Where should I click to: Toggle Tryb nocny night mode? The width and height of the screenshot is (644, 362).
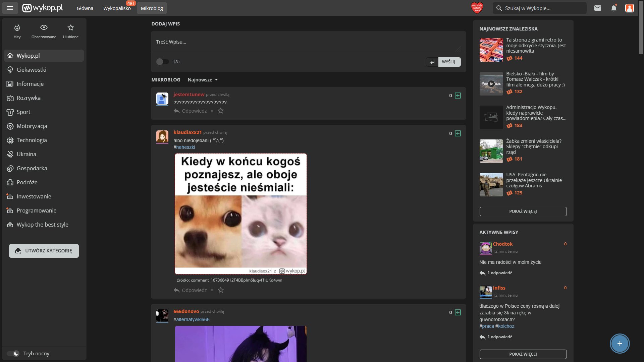pos(13,354)
